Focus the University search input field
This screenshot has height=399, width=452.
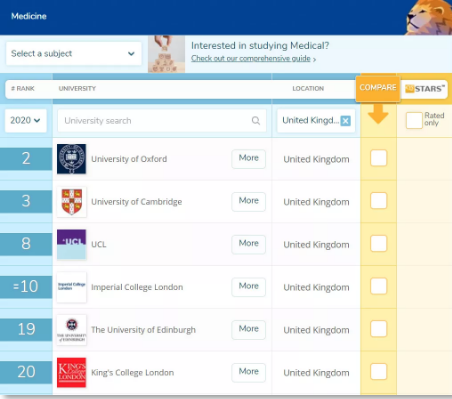(162, 120)
